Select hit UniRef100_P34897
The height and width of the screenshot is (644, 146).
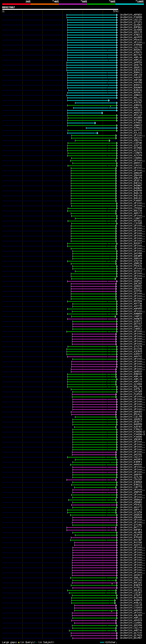tap(131, 201)
